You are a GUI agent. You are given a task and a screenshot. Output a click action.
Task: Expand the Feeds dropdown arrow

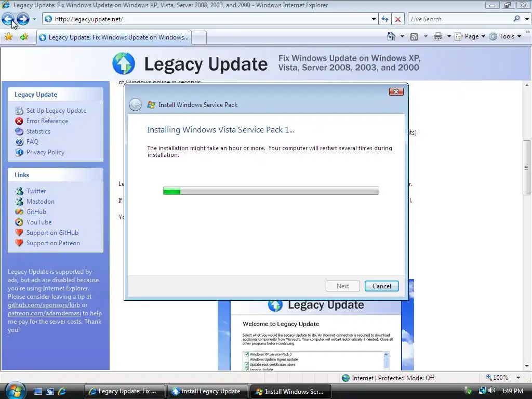(425, 36)
